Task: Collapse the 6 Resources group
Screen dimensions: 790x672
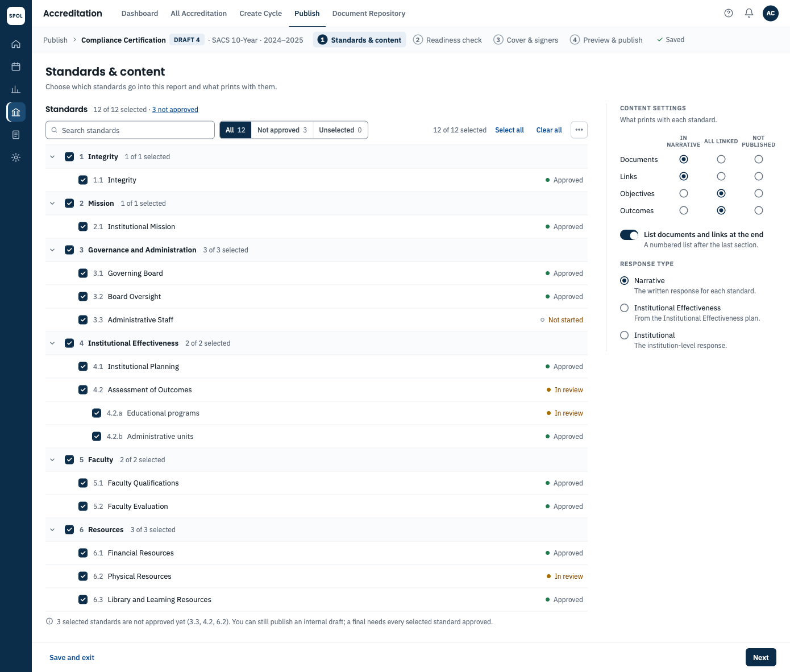Action: coord(52,530)
